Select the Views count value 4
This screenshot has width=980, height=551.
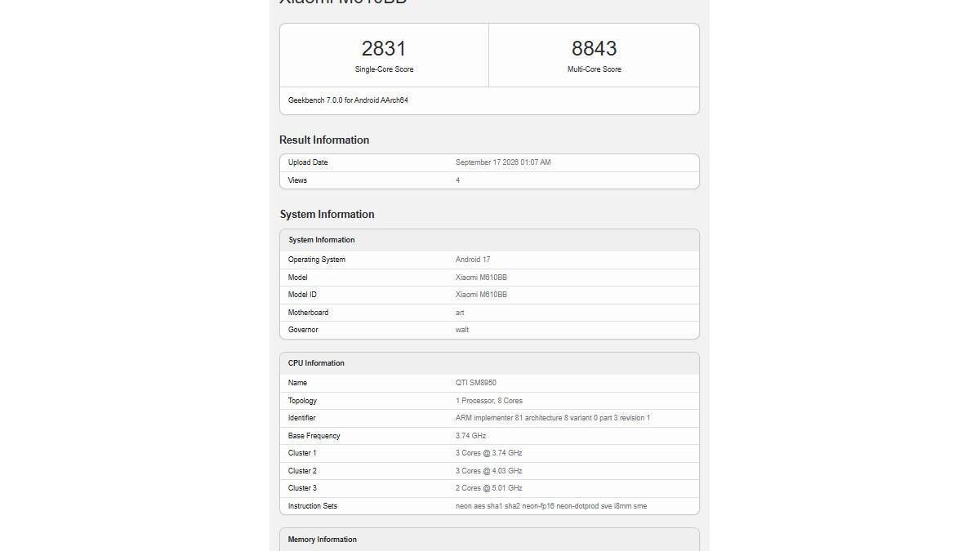point(458,180)
